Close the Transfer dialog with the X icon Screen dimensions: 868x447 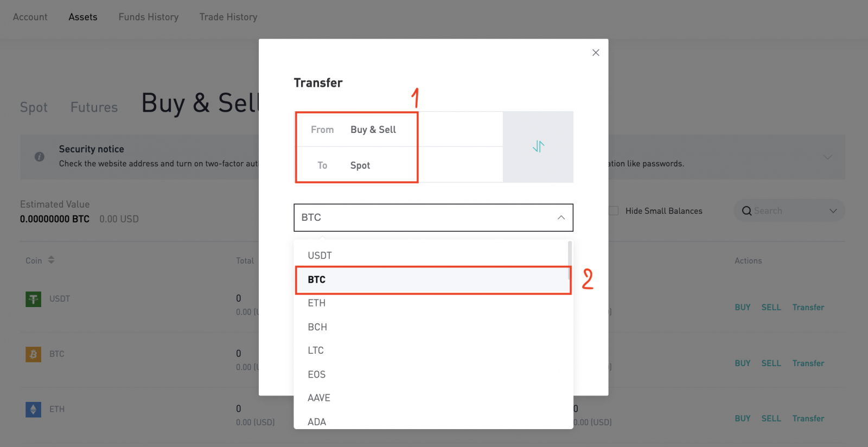click(595, 53)
